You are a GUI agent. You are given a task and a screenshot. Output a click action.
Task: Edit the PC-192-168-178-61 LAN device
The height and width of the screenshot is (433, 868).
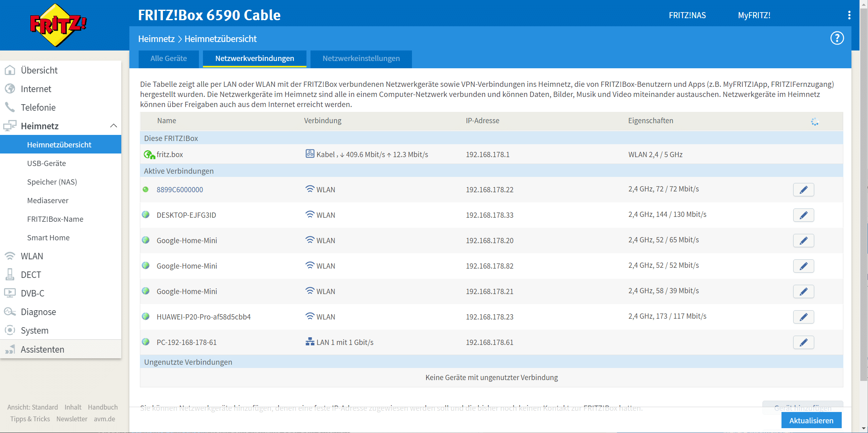[803, 343]
